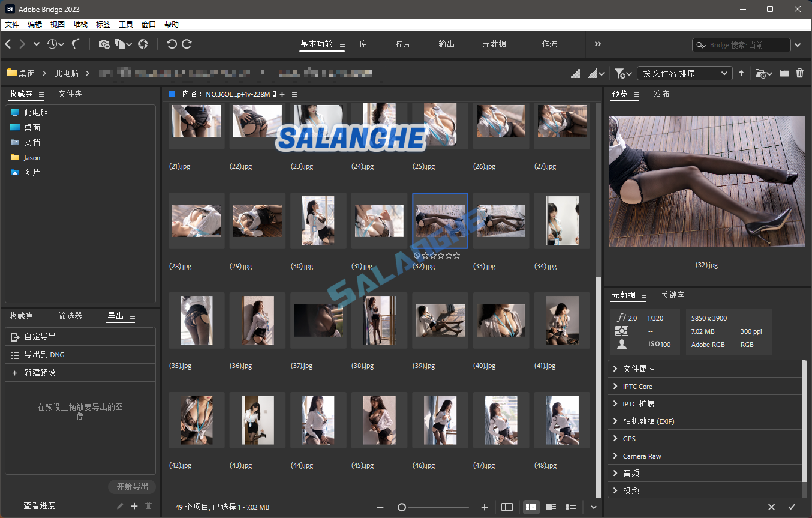The width and height of the screenshot is (812, 518).
Task: Click the trash icon to delete item
Action: (799, 73)
